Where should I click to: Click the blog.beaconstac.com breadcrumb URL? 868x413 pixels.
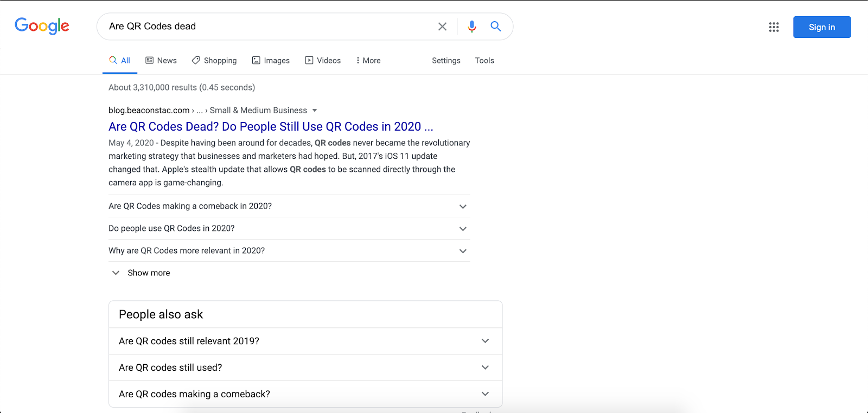click(149, 111)
